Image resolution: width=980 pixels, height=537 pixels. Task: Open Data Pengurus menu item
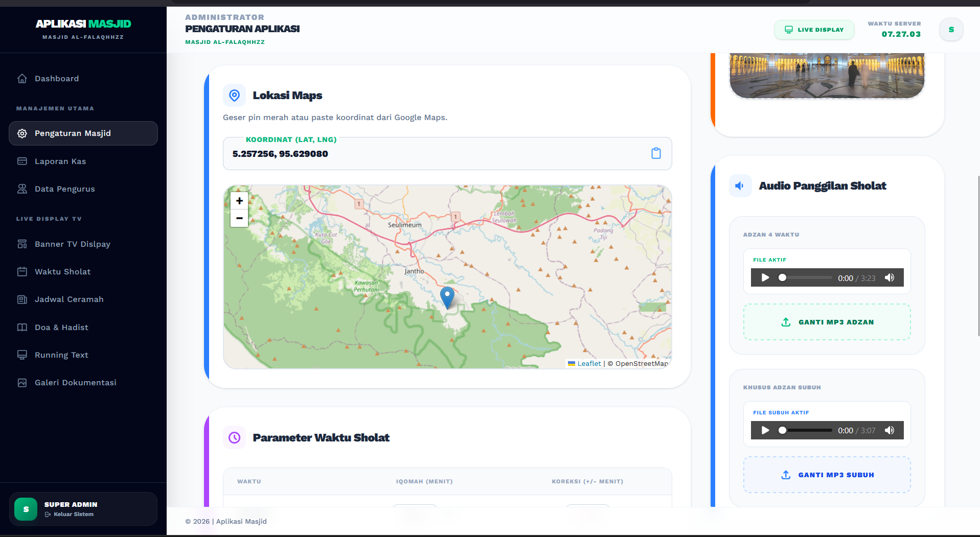(83, 189)
